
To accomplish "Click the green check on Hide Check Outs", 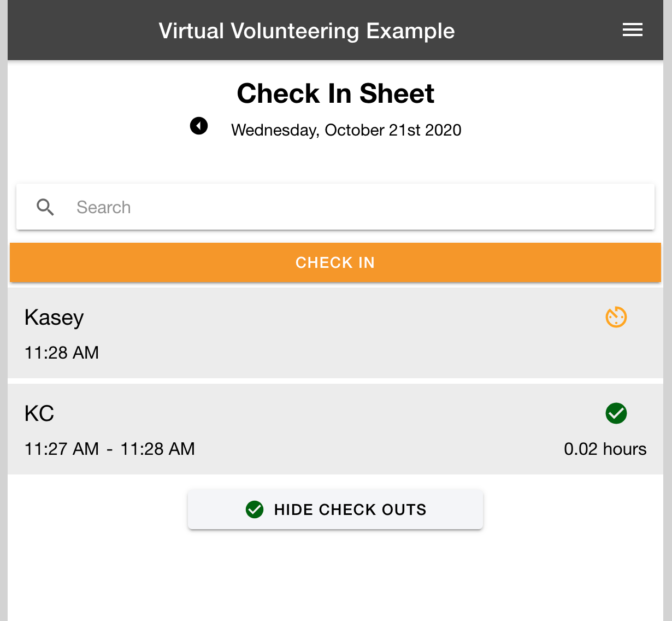I will tap(255, 509).
